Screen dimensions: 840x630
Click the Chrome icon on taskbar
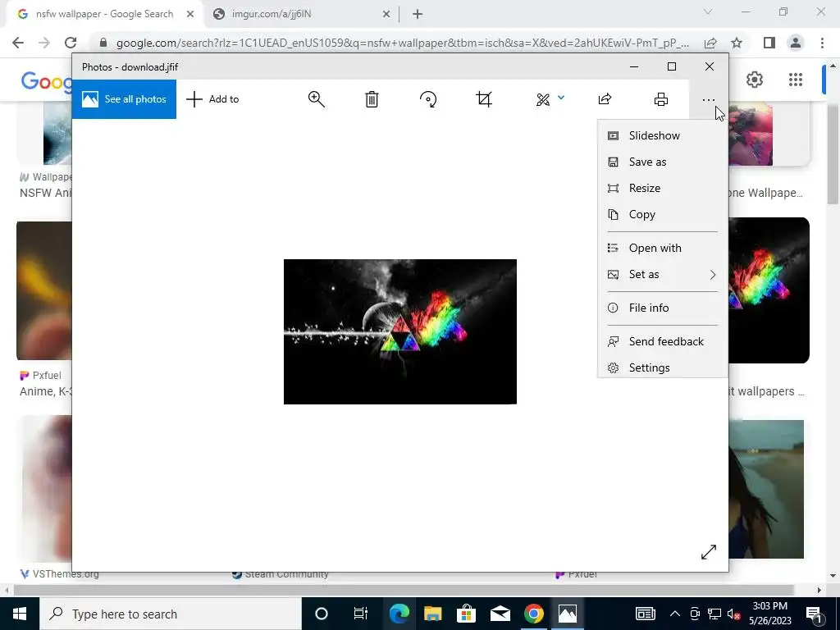[x=533, y=614]
